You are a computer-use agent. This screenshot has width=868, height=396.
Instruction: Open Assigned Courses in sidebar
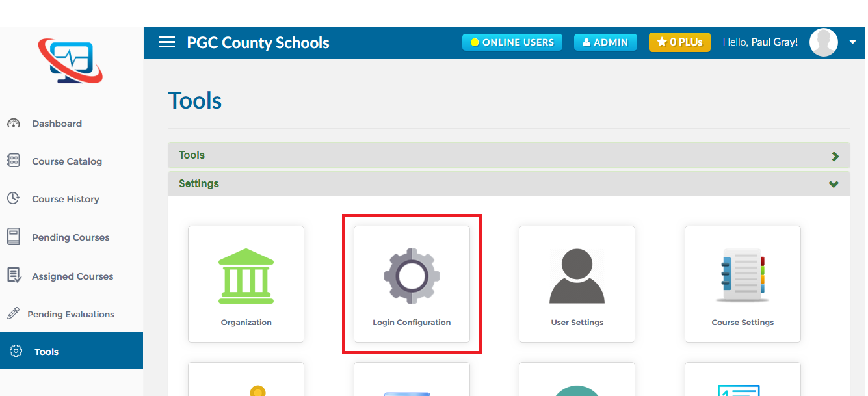click(x=72, y=276)
